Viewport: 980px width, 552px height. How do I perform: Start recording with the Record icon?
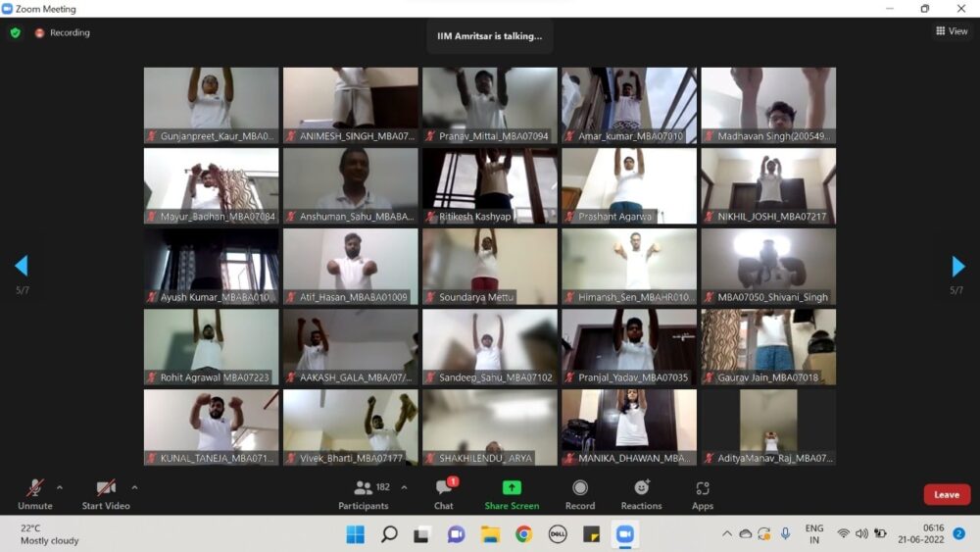(x=580, y=487)
